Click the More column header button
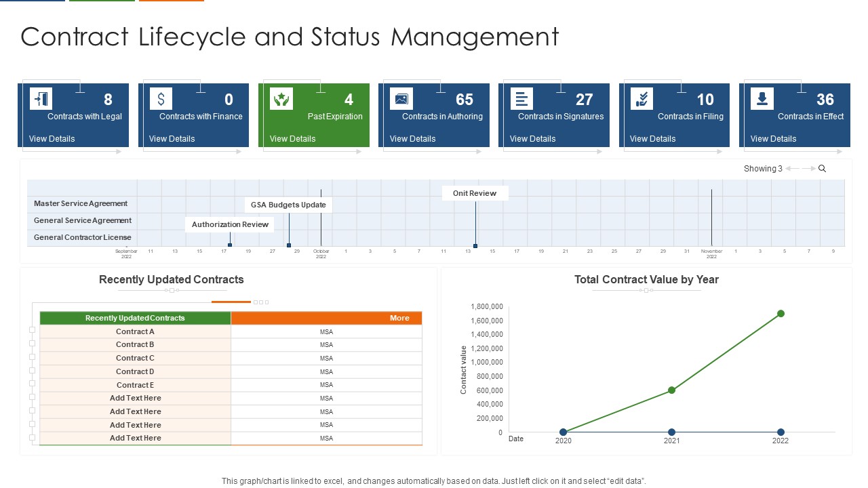This screenshot has height=488, width=868. pos(327,318)
